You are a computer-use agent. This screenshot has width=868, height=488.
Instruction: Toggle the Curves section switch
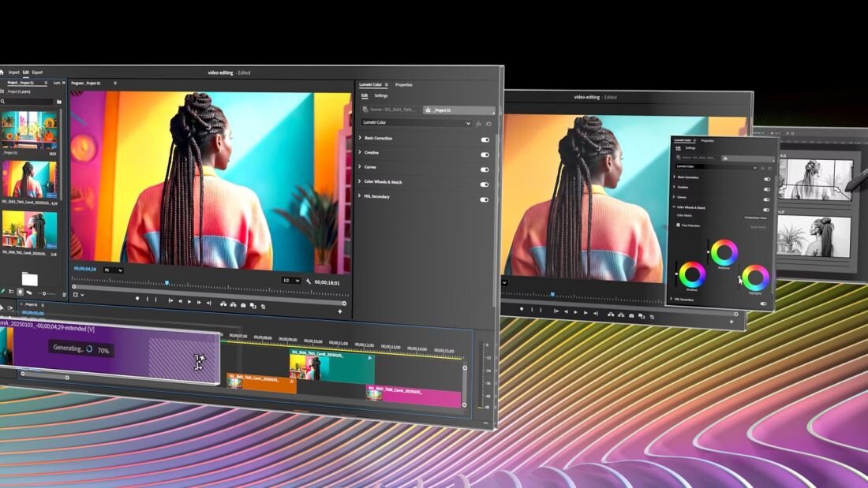[485, 169]
